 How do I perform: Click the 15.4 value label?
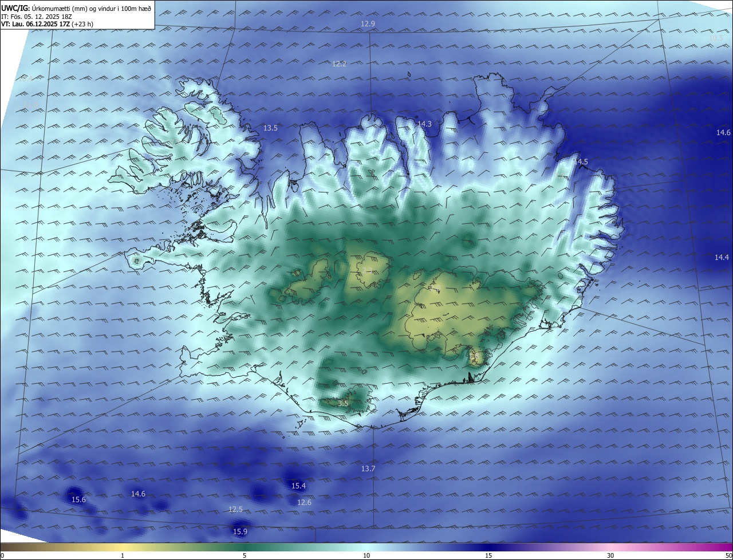[x=298, y=486]
